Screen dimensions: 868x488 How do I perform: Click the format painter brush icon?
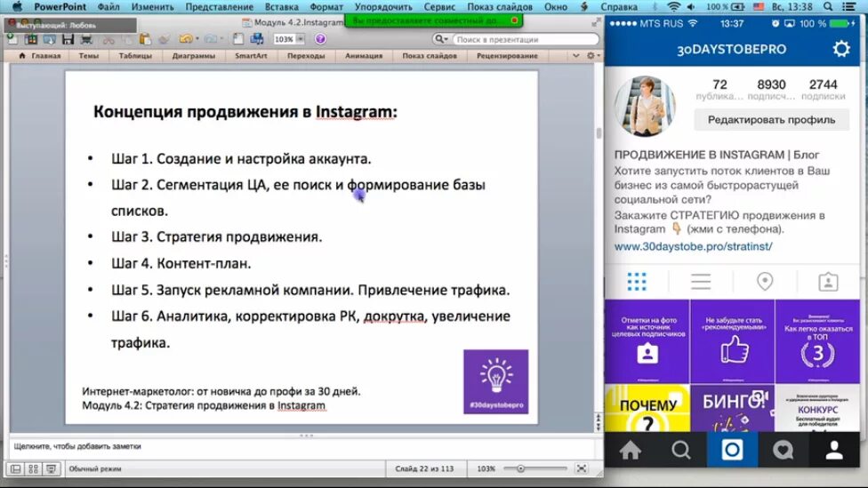pyautogui.click(x=164, y=39)
